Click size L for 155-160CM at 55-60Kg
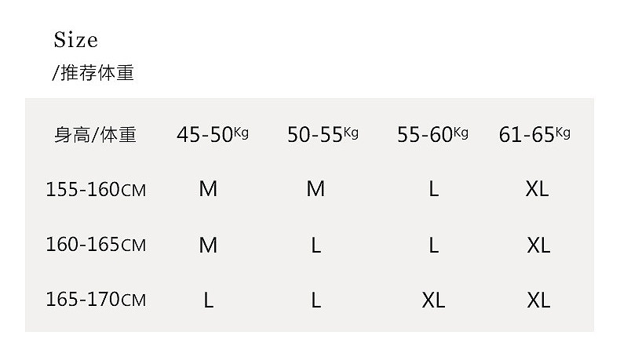The height and width of the screenshot is (364, 620). click(433, 189)
